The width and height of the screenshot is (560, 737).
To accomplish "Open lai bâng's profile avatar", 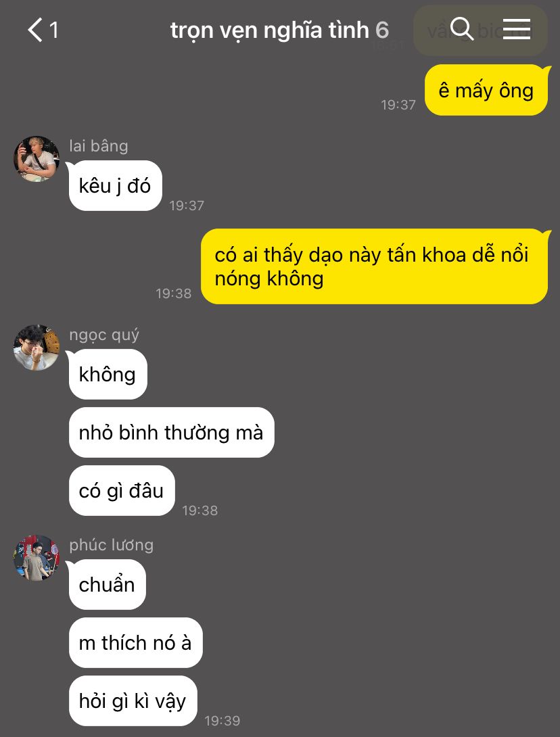I will click(37, 159).
